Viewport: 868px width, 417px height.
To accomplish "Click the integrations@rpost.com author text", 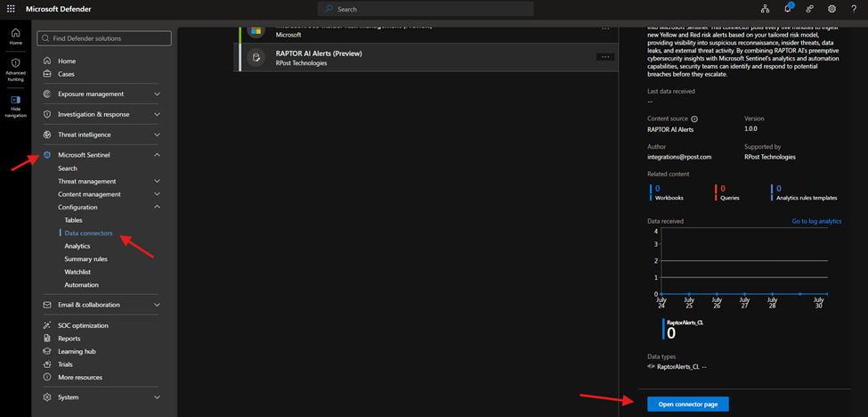I will [679, 157].
